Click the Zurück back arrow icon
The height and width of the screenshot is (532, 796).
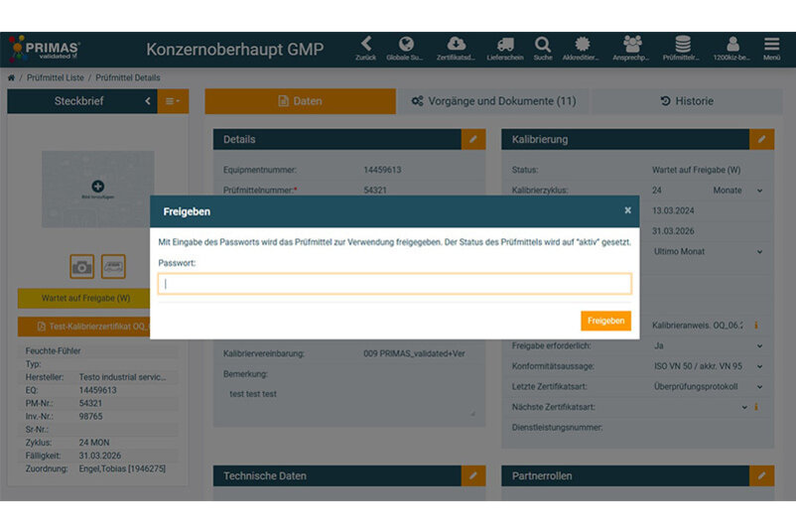click(x=366, y=44)
